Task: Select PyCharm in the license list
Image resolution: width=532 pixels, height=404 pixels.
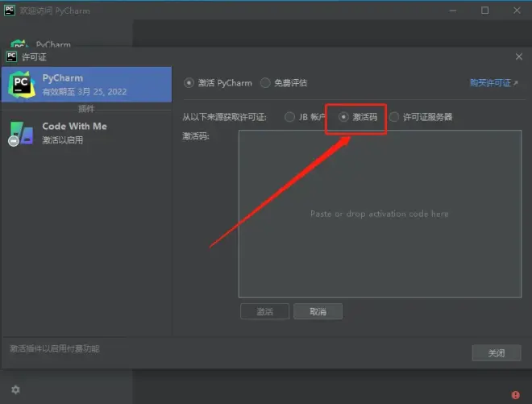Action: tap(86, 85)
